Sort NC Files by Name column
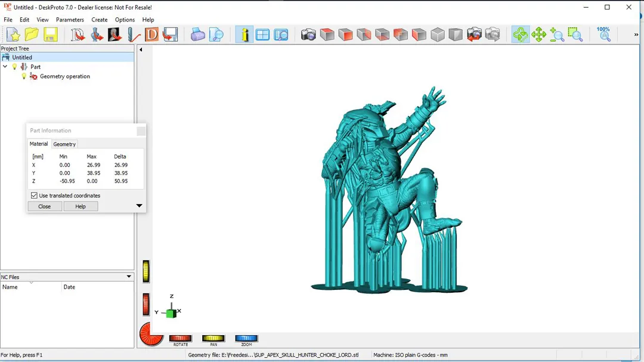This screenshot has width=644, height=362. coord(31,287)
